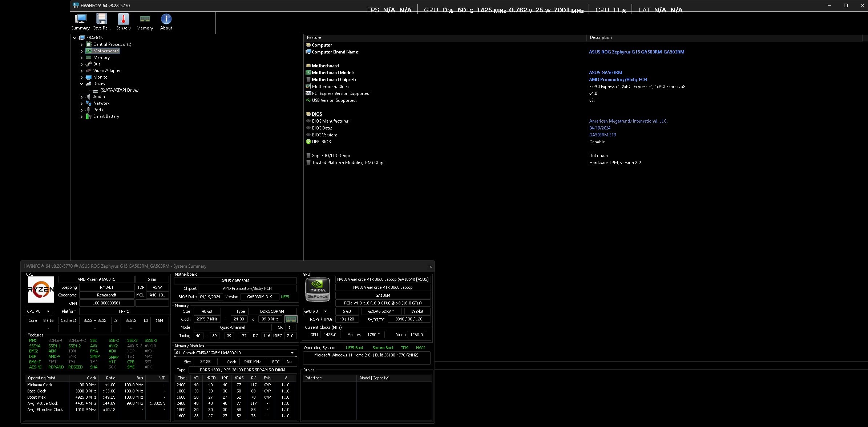Expand the Ports tree node
This screenshot has width=868, height=427.
tap(81, 110)
